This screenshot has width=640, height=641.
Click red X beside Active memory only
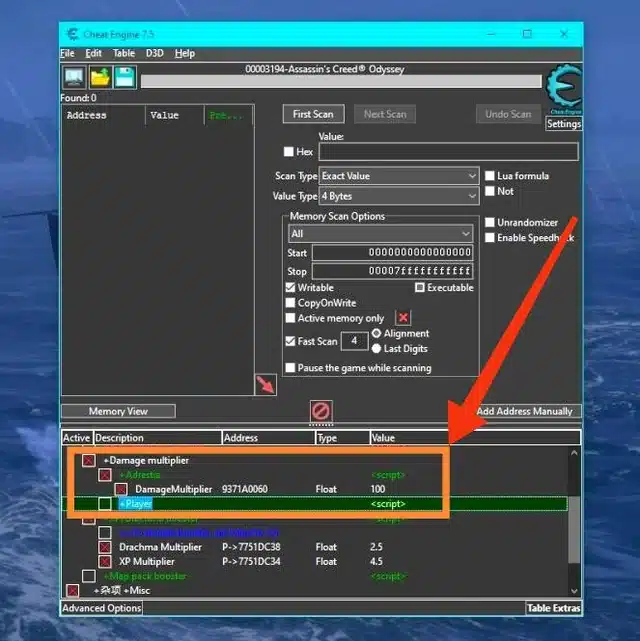tap(403, 318)
